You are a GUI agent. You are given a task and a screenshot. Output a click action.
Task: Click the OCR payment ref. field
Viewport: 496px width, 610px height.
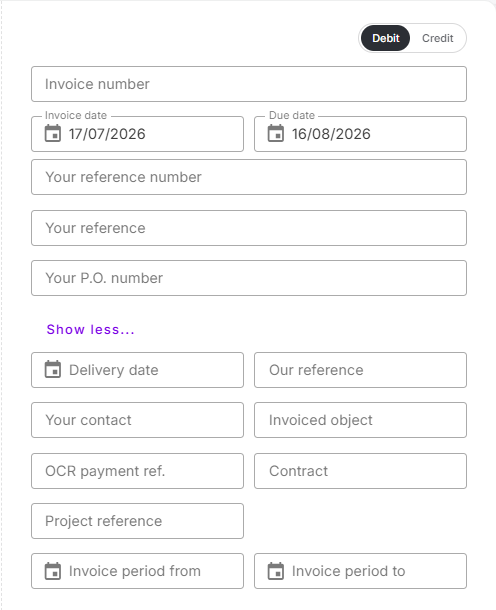click(137, 471)
